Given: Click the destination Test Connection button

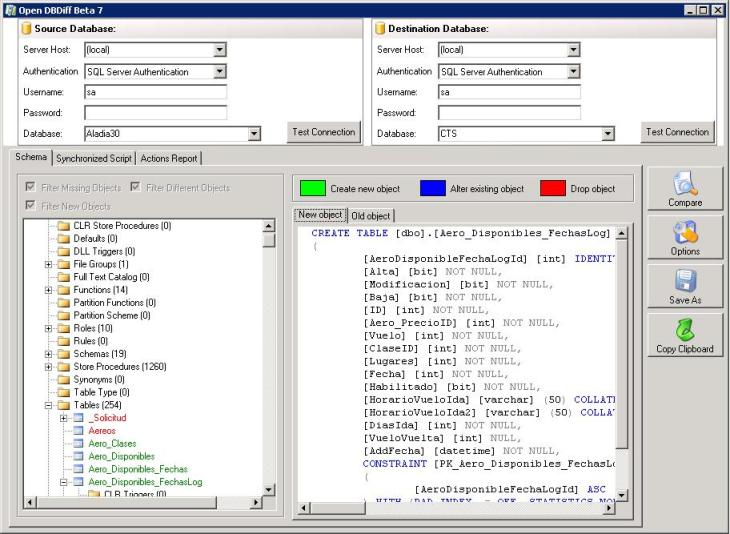Looking at the screenshot, I should coord(677,132).
